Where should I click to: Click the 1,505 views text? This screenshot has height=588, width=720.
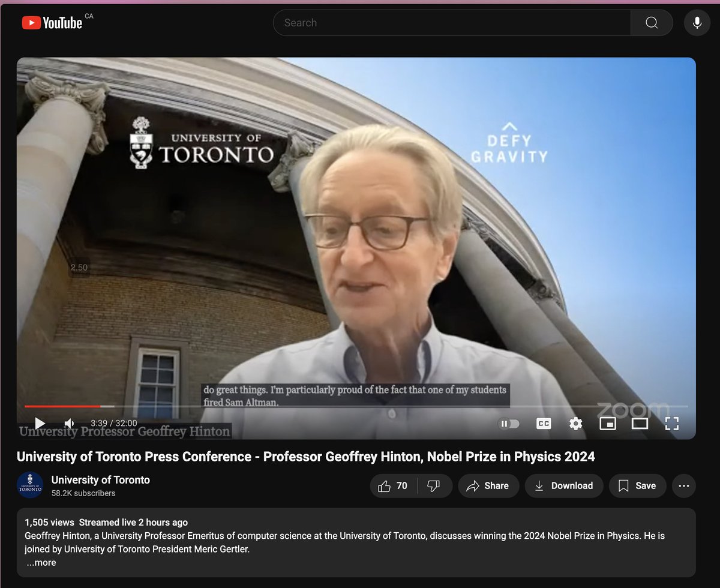coord(50,522)
